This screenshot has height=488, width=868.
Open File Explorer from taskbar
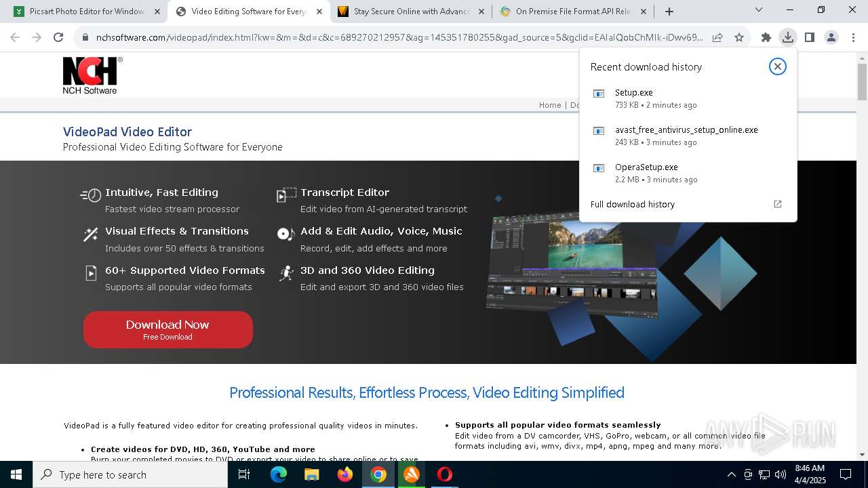tap(311, 474)
